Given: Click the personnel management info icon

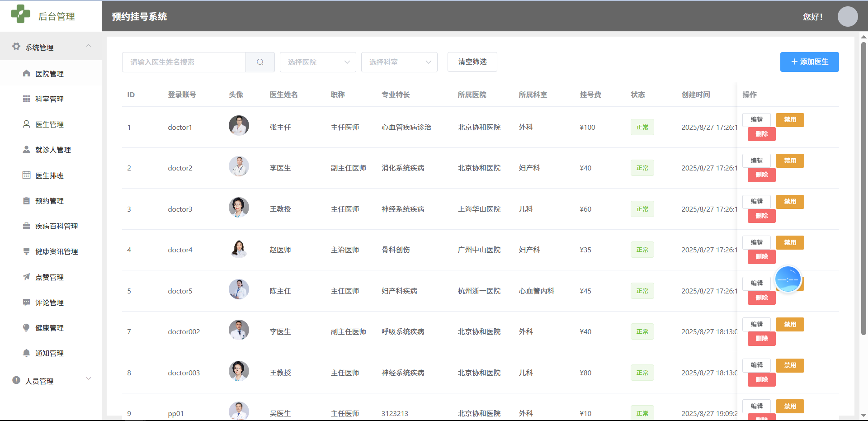Looking at the screenshot, I should pos(16,380).
